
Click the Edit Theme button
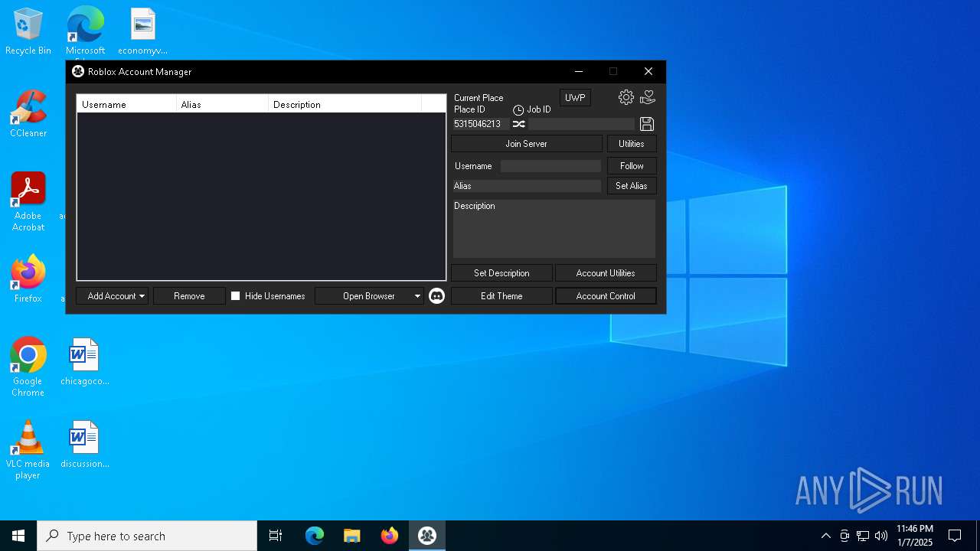501,296
